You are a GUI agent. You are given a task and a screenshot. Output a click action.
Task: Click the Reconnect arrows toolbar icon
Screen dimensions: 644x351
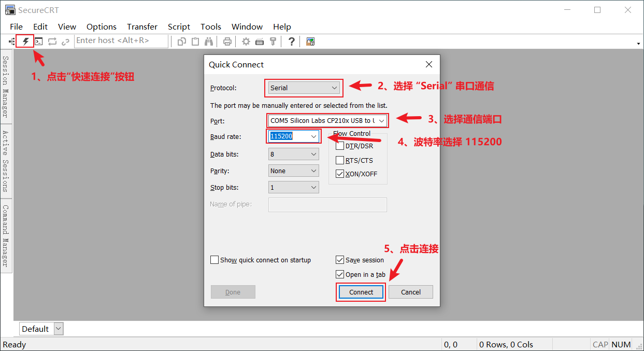click(52, 41)
